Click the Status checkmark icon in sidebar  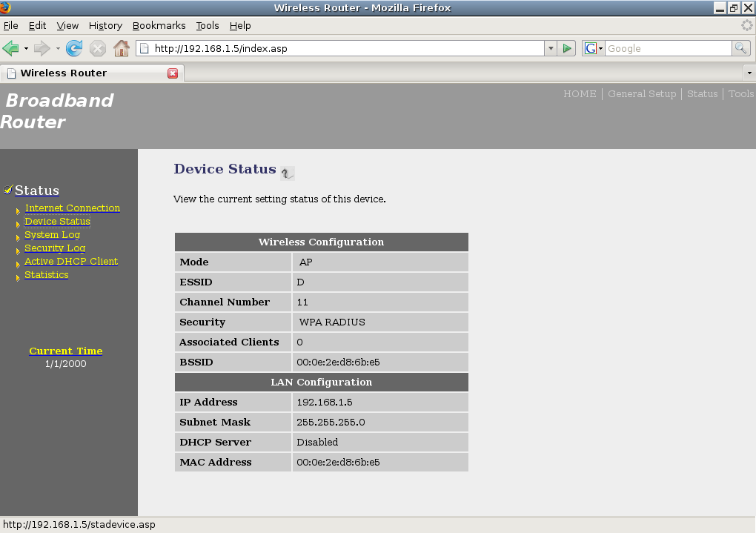coord(8,190)
